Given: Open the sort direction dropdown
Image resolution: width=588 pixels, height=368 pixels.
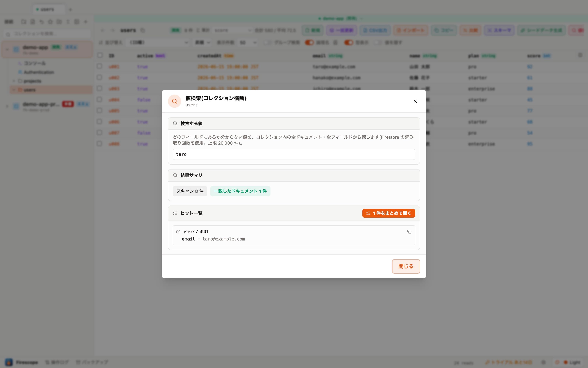Looking at the screenshot, I should (x=202, y=43).
